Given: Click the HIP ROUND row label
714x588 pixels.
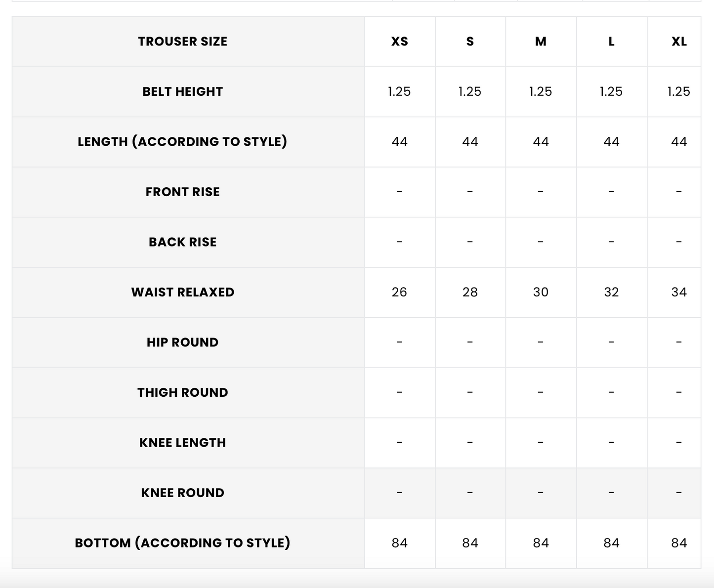Looking at the screenshot, I should 182,342.
